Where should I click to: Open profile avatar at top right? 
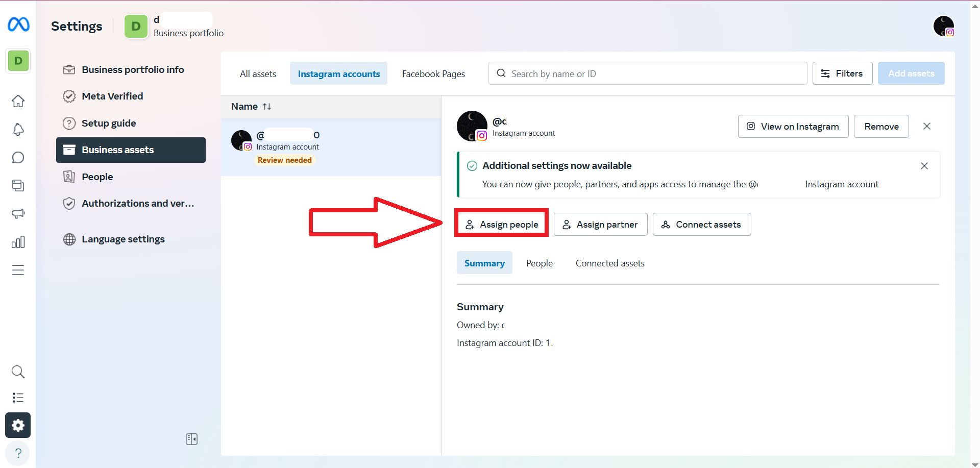943,26
